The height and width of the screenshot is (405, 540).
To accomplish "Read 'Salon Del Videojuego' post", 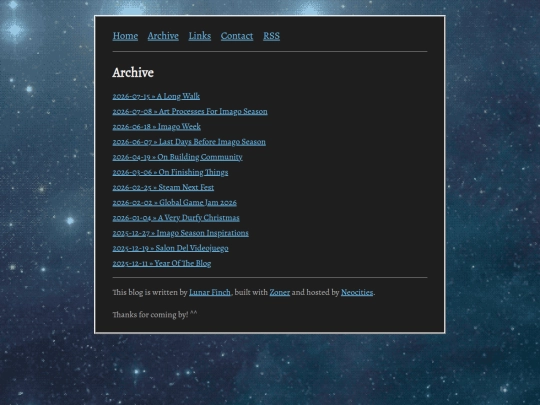I will (170, 248).
